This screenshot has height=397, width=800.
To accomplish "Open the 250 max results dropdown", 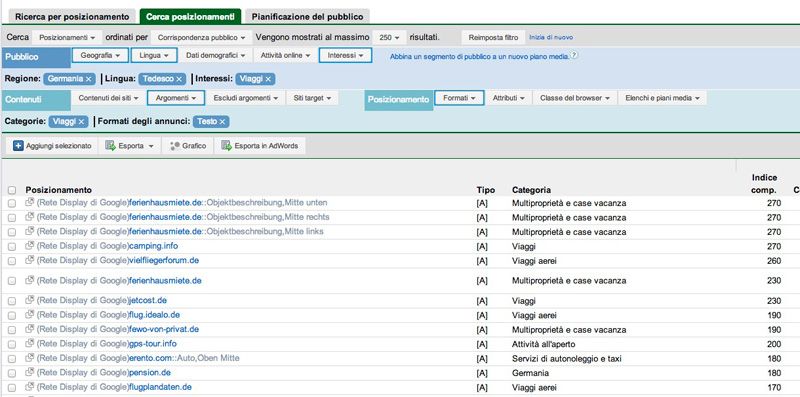I will [x=389, y=38].
